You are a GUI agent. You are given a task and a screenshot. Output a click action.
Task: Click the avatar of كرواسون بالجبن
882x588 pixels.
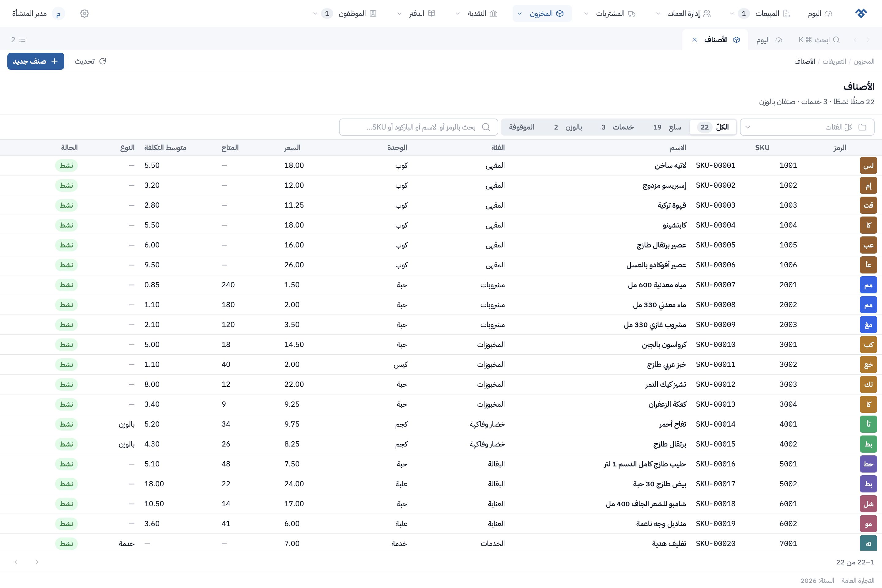tap(868, 345)
